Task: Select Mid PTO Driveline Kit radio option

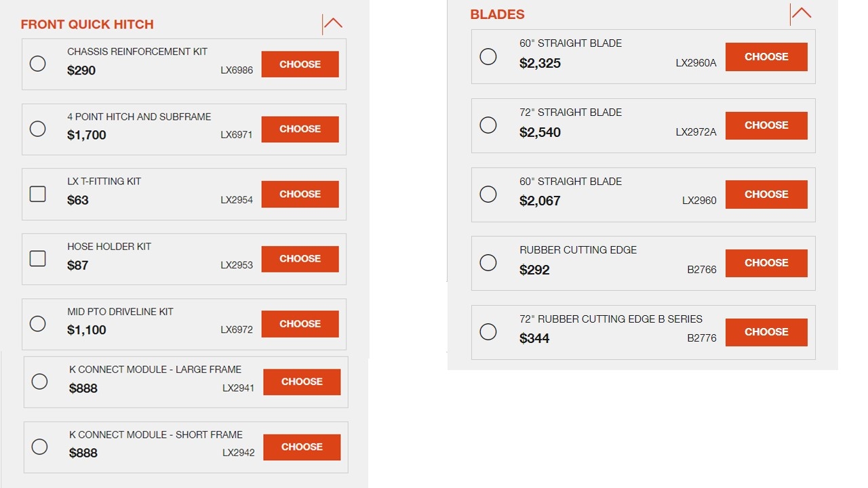Action: pos(38,323)
